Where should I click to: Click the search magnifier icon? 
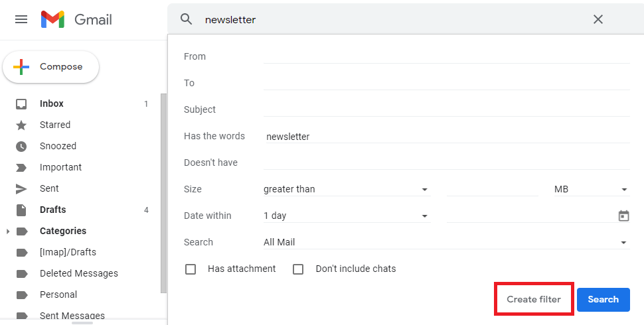(x=187, y=19)
